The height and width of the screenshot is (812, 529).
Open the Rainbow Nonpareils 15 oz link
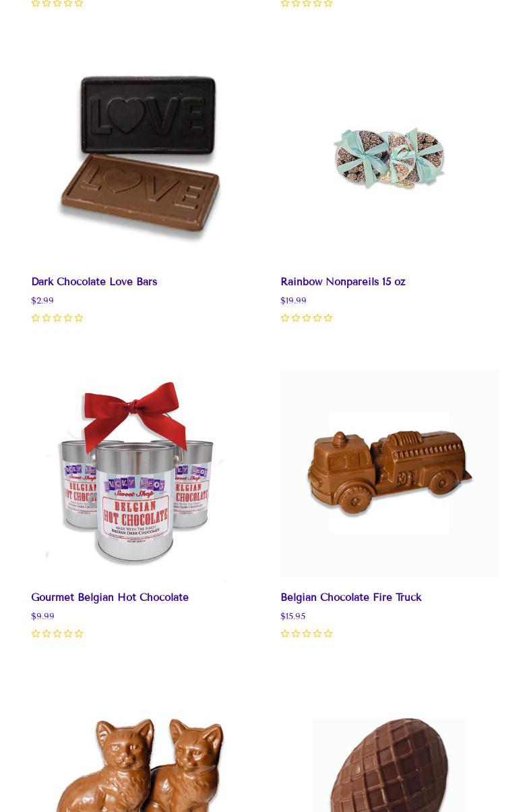click(x=343, y=282)
